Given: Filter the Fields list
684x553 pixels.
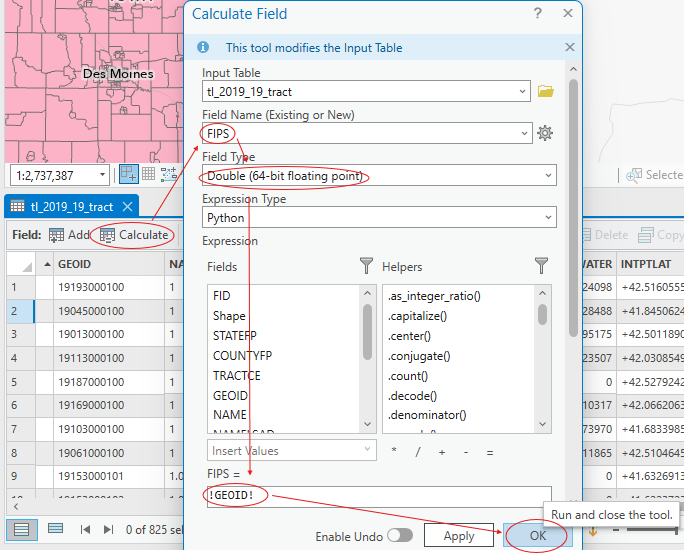Looking at the screenshot, I should point(366,265).
